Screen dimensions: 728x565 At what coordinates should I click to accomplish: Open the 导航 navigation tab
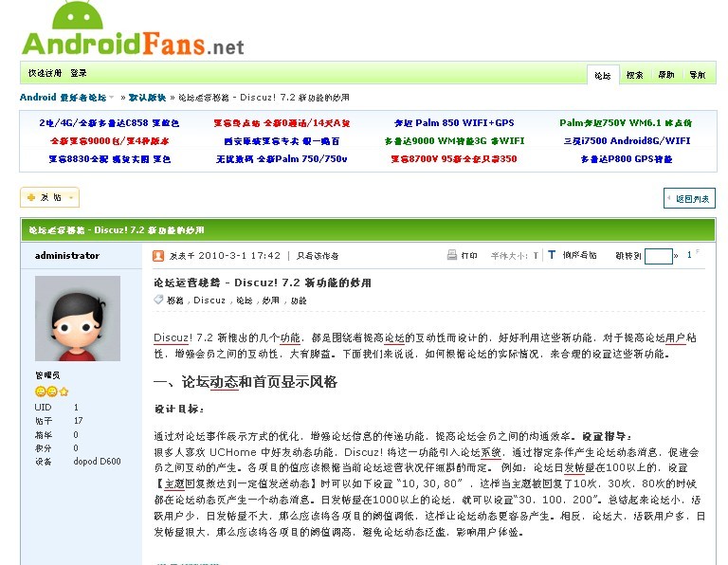698,75
